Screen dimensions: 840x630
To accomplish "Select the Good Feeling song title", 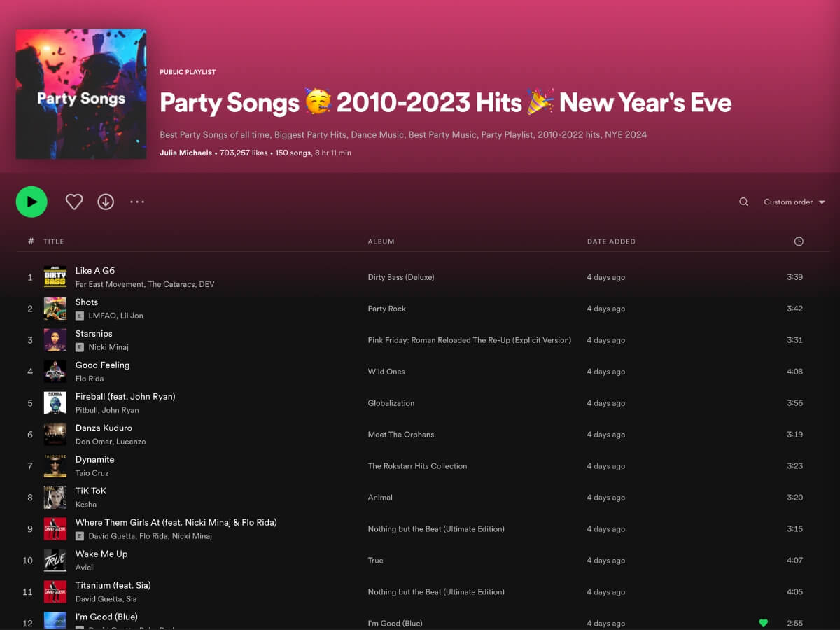I will point(102,365).
